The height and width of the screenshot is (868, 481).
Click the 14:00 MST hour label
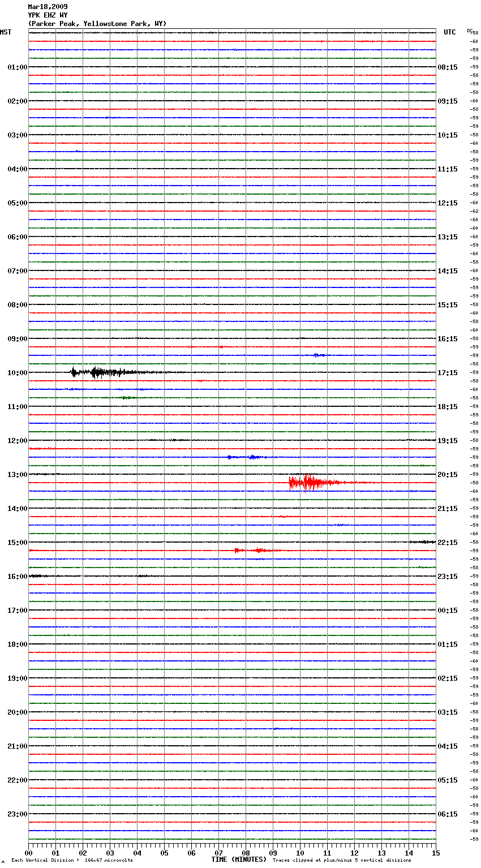(x=17, y=509)
